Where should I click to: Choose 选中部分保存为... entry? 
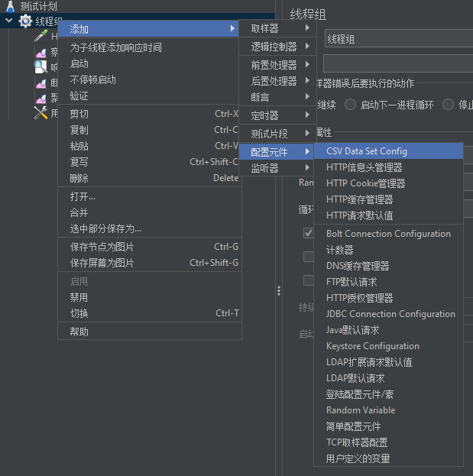tap(149, 228)
